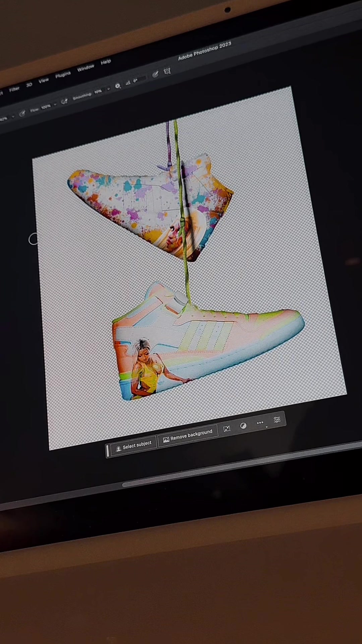Toggle the airbrush build-up icon

pos(64,101)
